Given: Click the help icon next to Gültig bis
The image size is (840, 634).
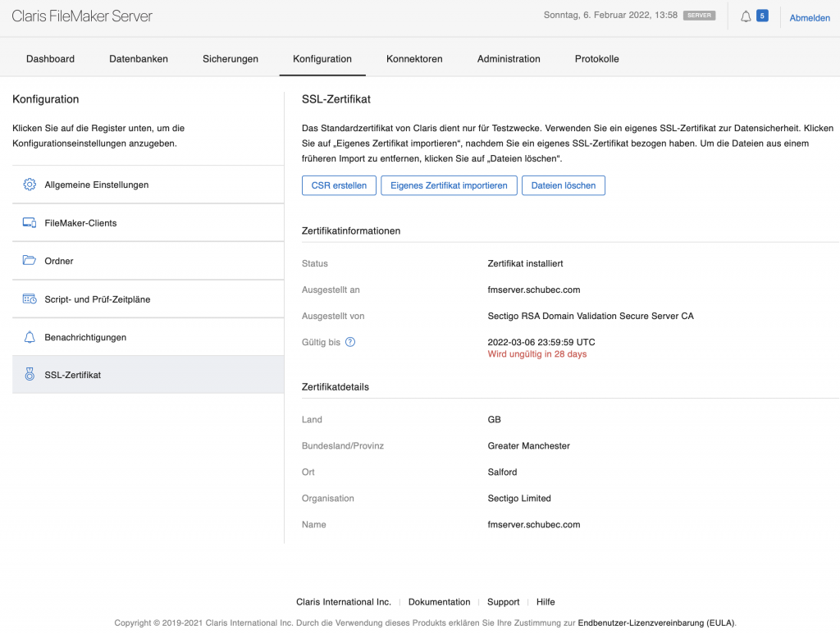Looking at the screenshot, I should (x=350, y=342).
